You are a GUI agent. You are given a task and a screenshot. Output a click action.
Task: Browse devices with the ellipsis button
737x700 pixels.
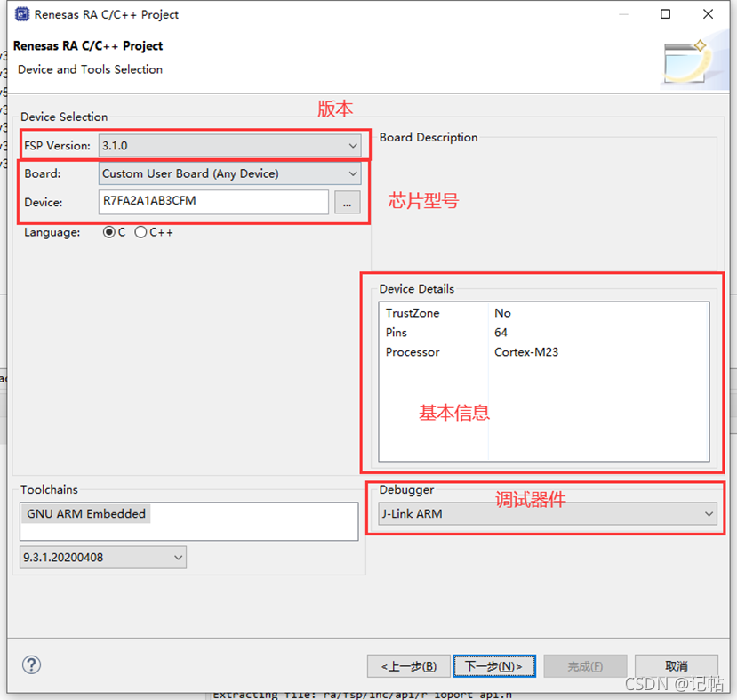pyautogui.click(x=348, y=203)
